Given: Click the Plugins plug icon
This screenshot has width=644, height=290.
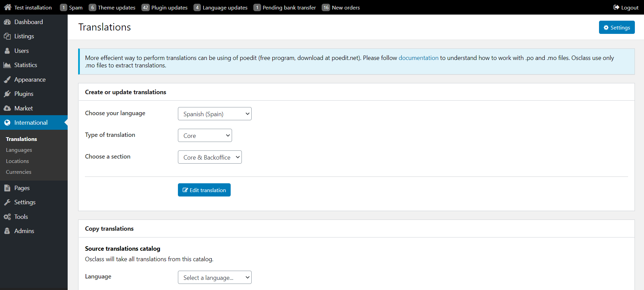Looking at the screenshot, I should pyautogui.click(x=7, y=94).
